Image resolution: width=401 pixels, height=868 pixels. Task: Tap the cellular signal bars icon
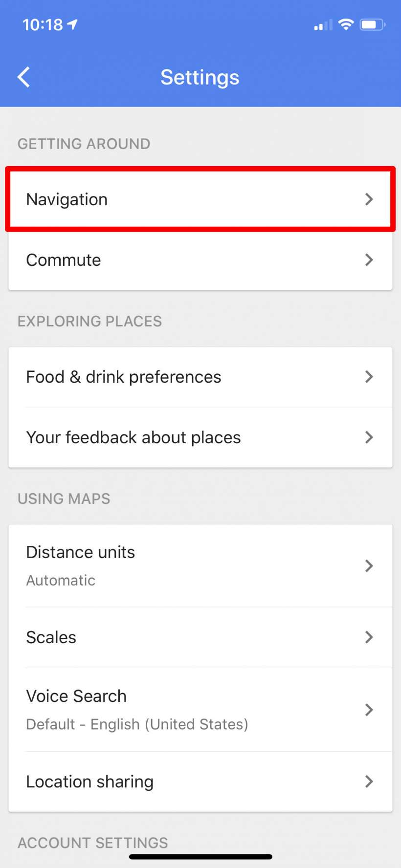pos(323,25)
